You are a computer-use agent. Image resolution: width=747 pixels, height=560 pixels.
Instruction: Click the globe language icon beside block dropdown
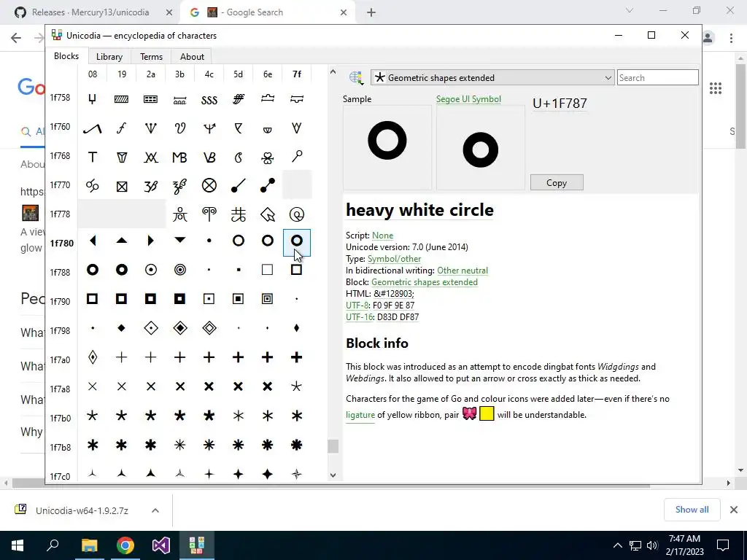(x=356, y=77)
